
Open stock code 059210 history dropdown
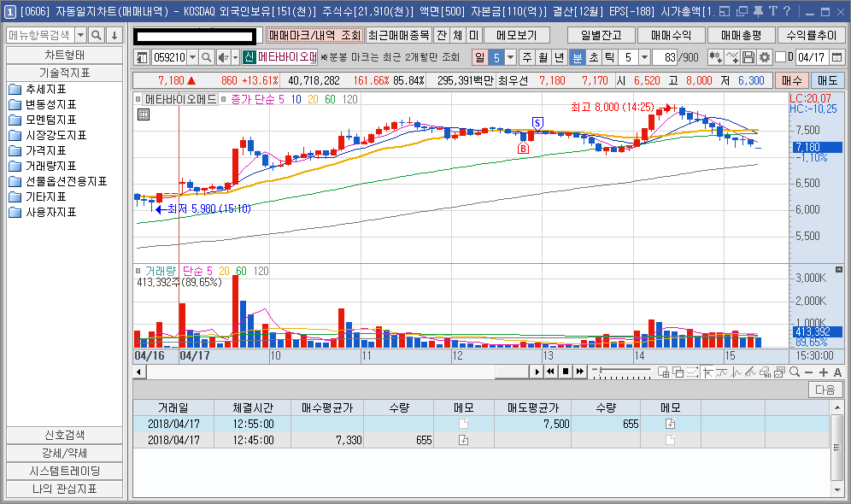tap(192, 57)
